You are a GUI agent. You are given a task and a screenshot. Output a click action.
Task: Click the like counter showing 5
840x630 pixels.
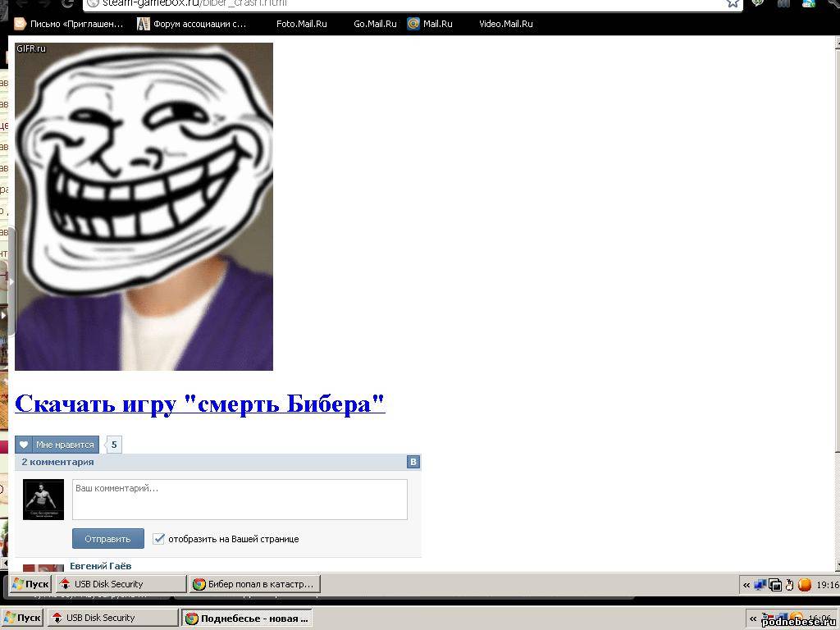point(113,445)
